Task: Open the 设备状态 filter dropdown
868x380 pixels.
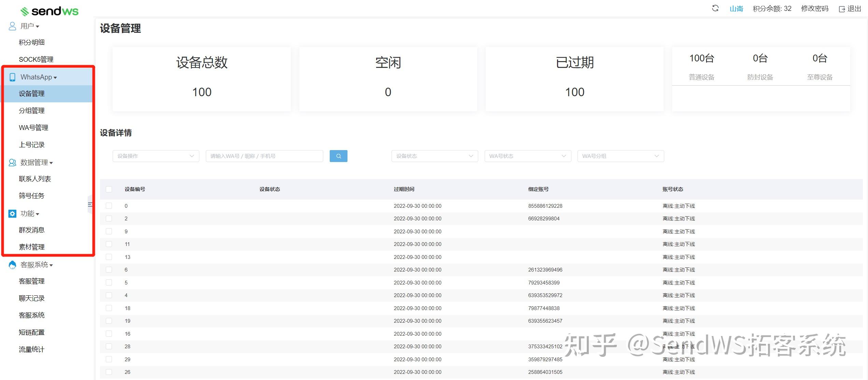Action: click(435, 156)
